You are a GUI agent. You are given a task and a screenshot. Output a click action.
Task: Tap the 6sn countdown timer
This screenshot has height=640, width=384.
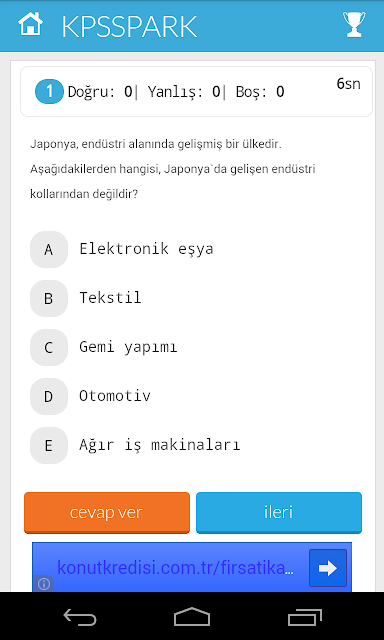[x=348, y=84]
